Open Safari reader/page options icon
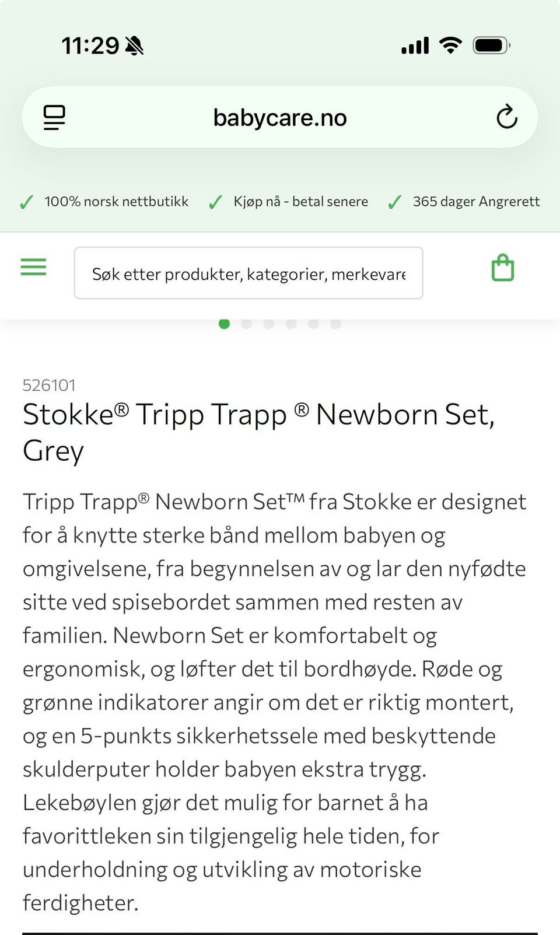The width and height of the screenshot is (560, 935). coord(54,117)
